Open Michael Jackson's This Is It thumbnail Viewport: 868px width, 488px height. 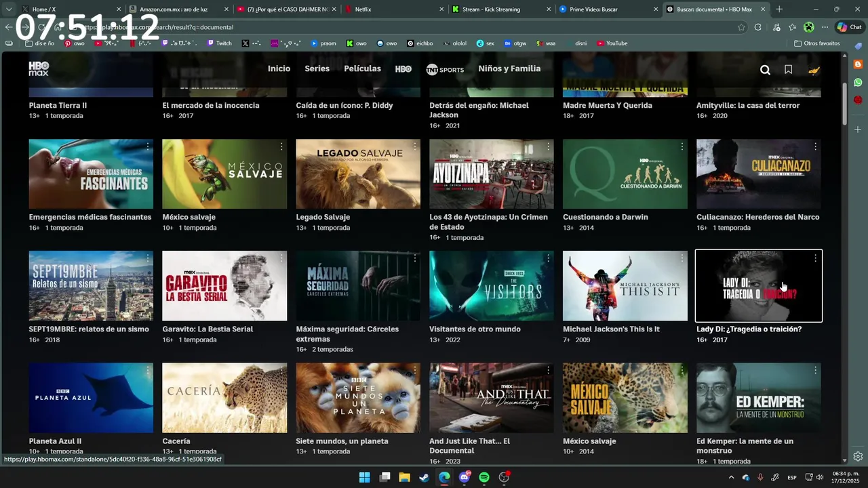click(x=625, y=285)
